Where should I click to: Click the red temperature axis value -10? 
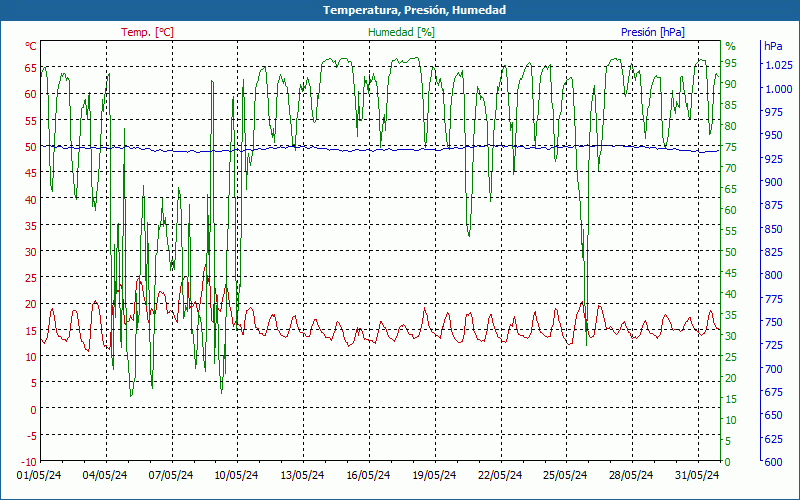[29, 462]
